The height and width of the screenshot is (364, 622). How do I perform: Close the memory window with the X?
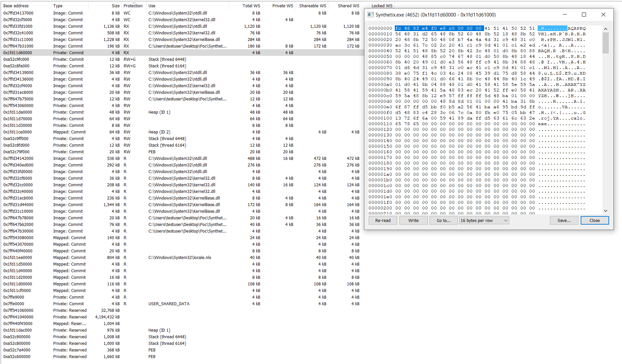603,15
